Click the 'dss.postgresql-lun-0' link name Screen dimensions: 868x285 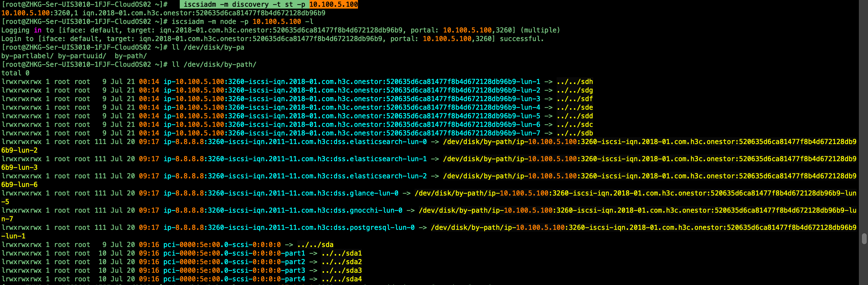pyautogui.click(x=289, y=227)
